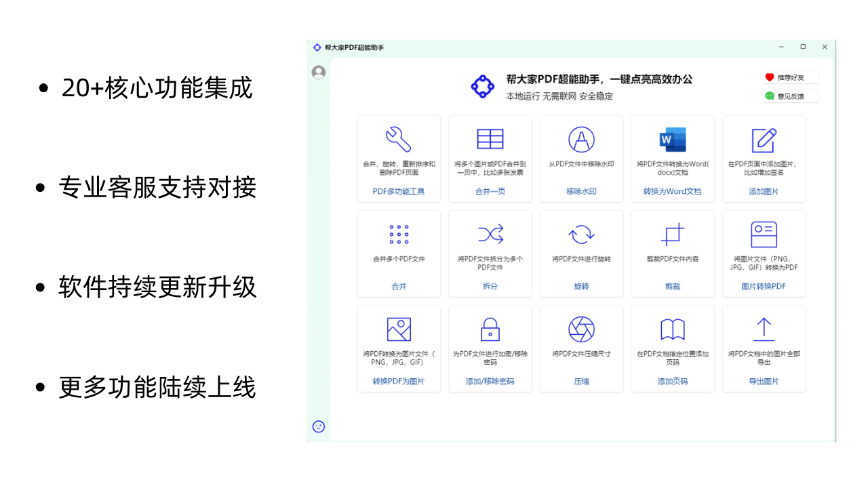Open the 添加/移除密码 lock tool

click(x=490, y=329)
